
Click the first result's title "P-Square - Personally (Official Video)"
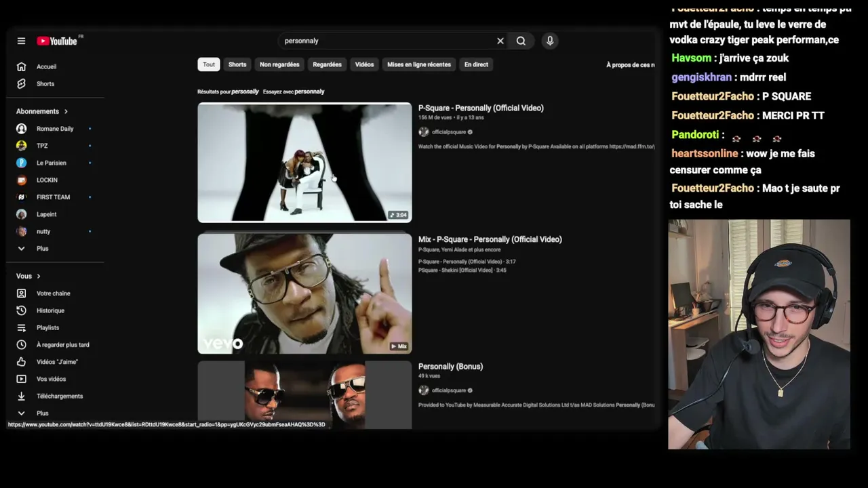[481, 108]
